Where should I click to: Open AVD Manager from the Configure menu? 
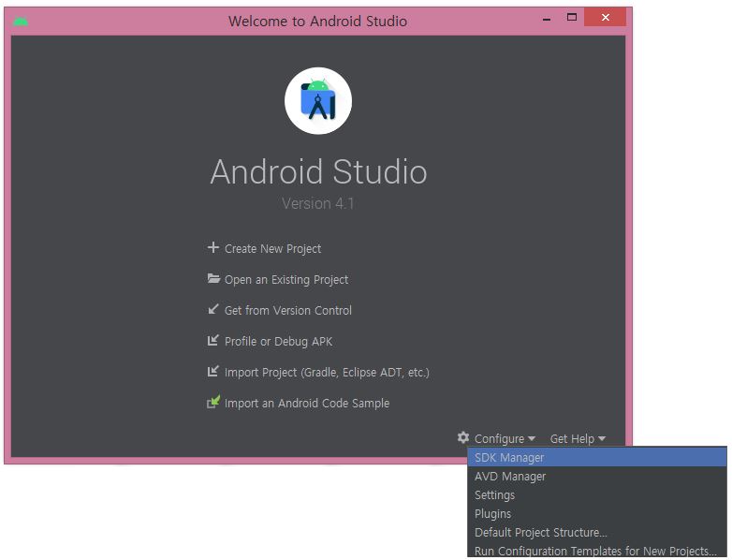tap(597, 477)
